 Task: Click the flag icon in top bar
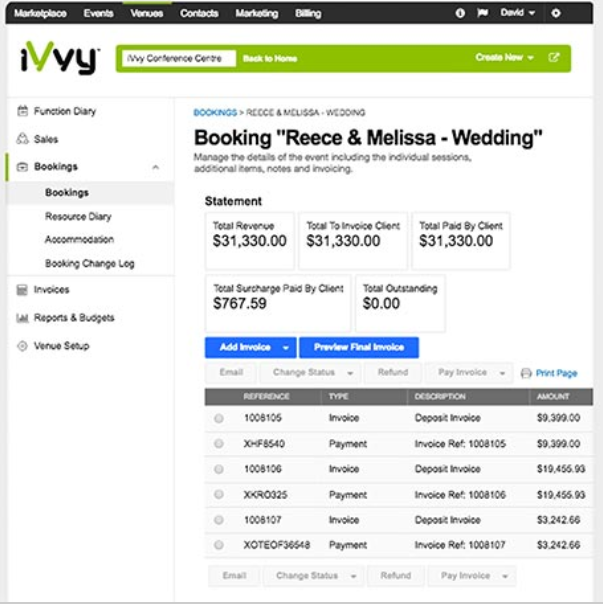pos(482,13)
